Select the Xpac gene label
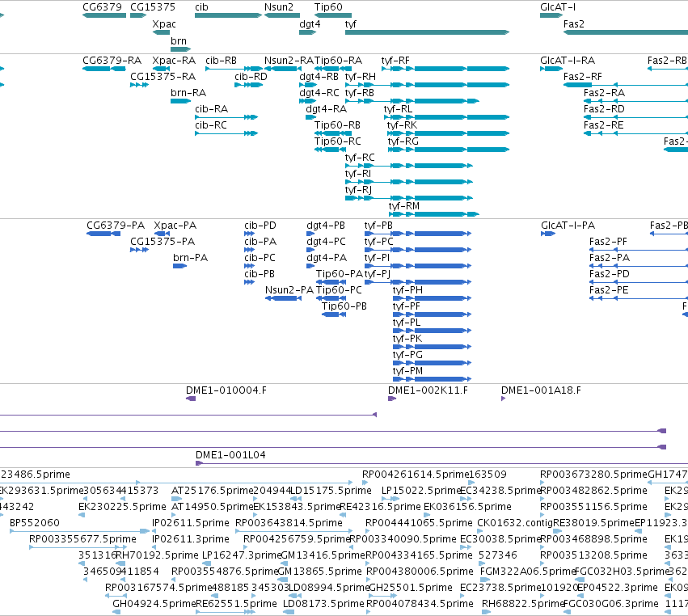The width and height of the screenshot is (688, 616). [x=164, y=24]
